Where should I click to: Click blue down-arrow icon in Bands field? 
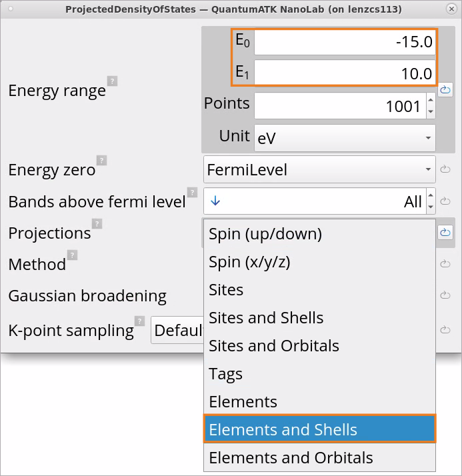point(215,201)
